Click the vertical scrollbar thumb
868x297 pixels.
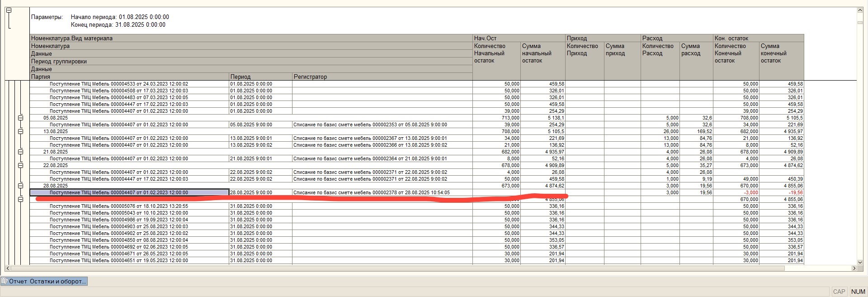860,22
